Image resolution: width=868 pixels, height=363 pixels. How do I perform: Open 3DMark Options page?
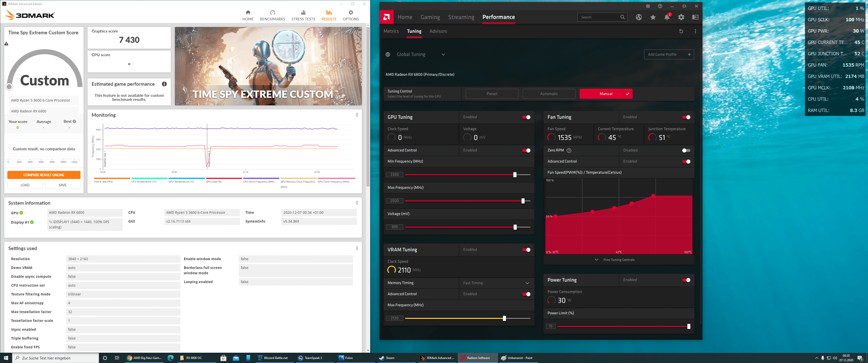click(351, 15)
